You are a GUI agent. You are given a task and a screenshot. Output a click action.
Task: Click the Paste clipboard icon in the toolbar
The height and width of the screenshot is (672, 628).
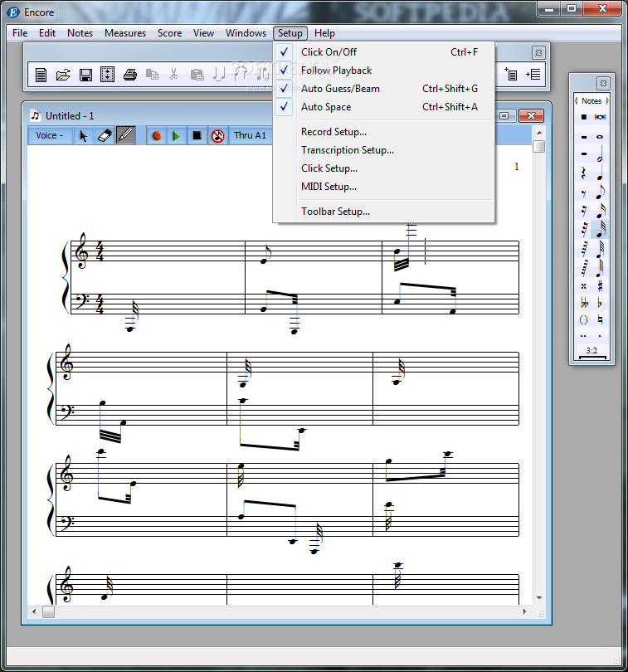tap(197, 75)
